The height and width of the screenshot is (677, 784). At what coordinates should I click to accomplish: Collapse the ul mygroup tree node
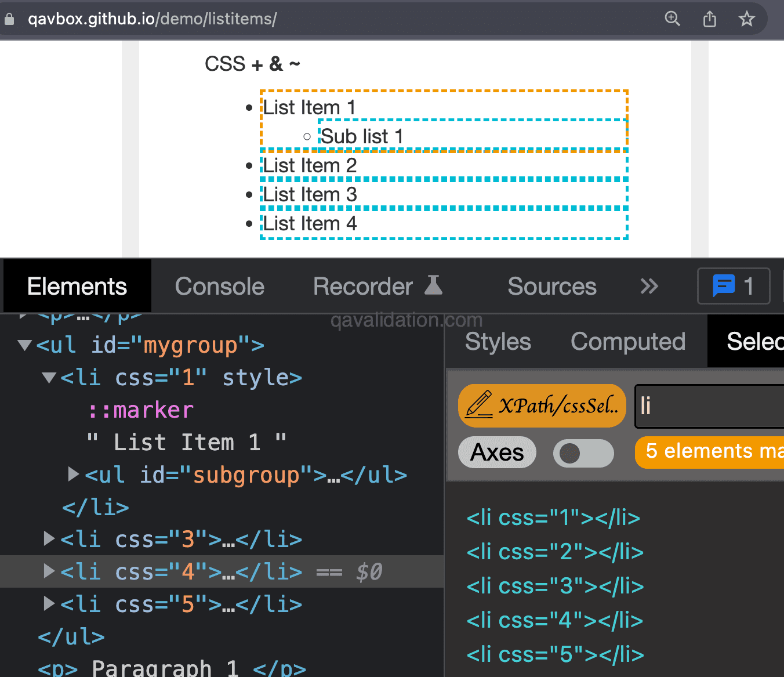point(24,345)
